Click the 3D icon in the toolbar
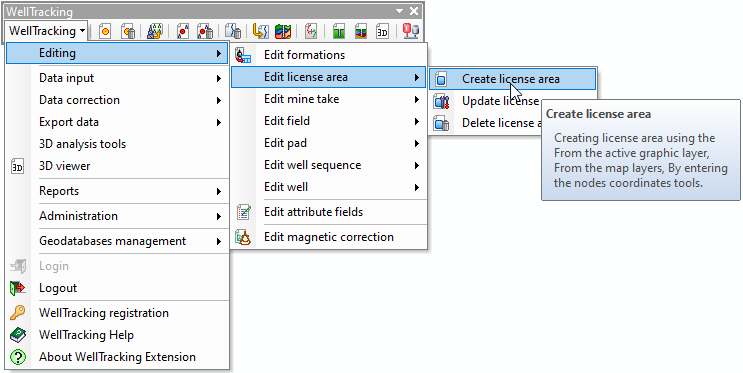This screenshot has height=373, width=743. tap(382, 32)
